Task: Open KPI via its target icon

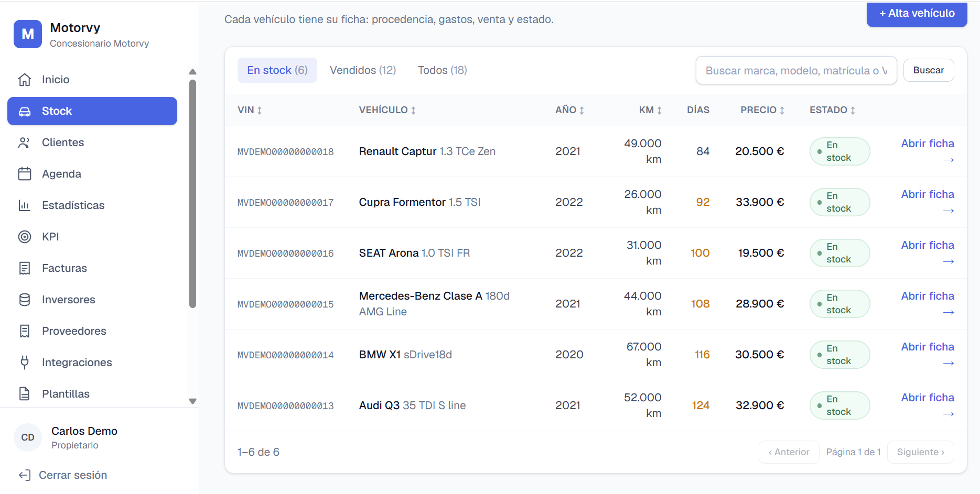Action: pos(25,237)
